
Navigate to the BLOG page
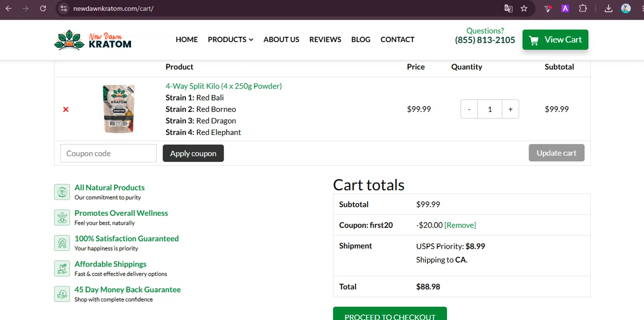click(361, 40)
